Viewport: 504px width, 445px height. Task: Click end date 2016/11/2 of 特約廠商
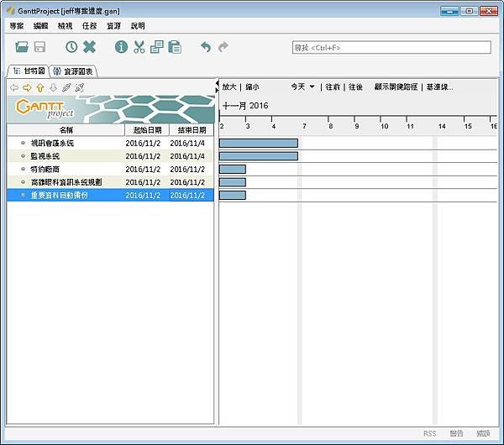tap(187, 169)
